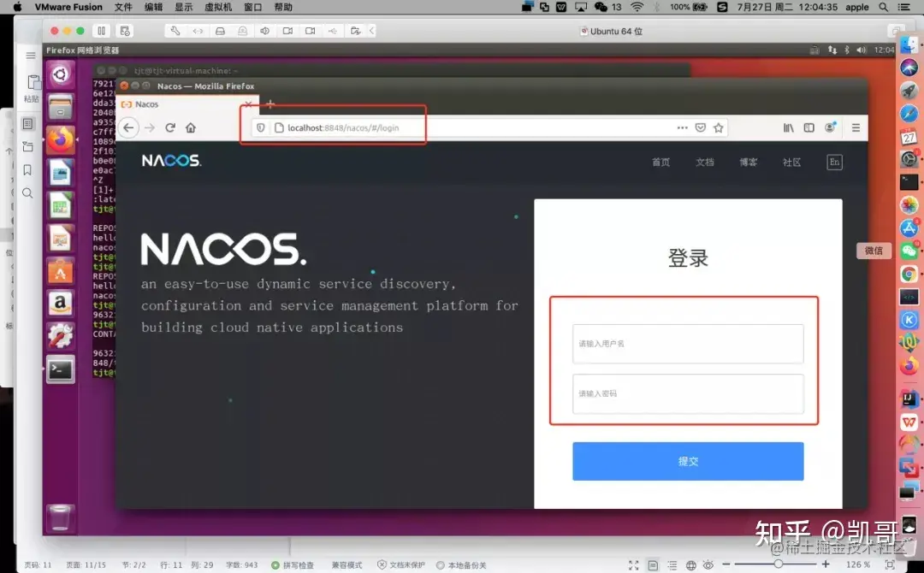924x573 pixels.
Task: Open VMware settings wrench icon
Action: (x=175, y=31)
